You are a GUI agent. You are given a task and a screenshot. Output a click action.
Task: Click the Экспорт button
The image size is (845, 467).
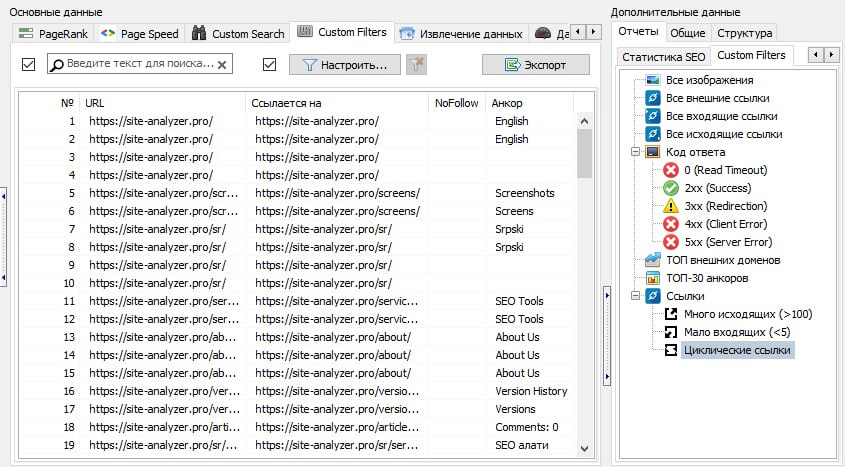click(535, 65)
